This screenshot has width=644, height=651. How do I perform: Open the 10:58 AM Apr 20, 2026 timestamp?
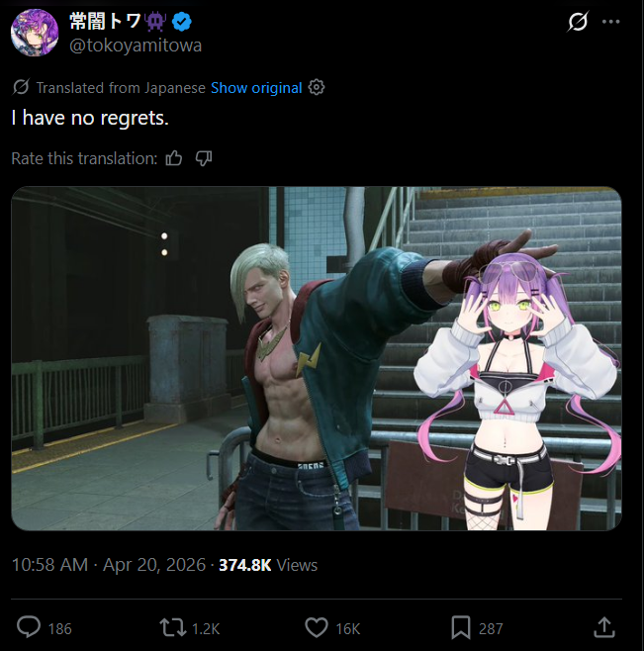tap(109, 565)
